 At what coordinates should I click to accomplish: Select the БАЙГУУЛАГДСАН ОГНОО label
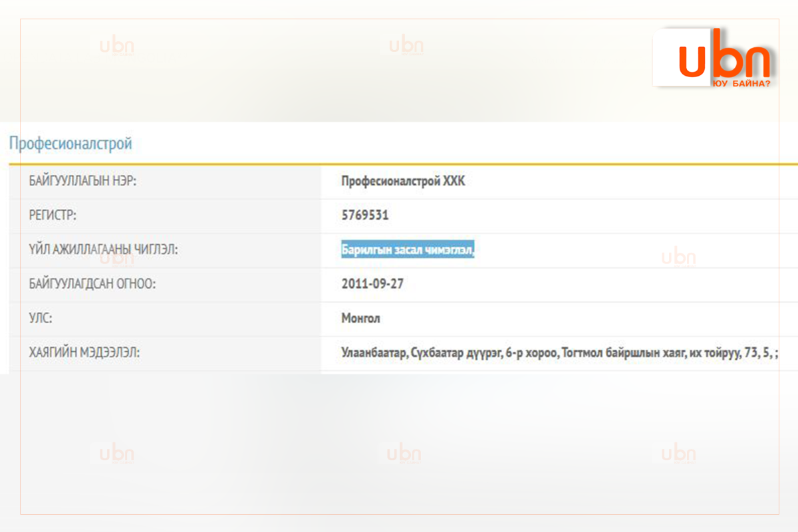[92, 284]
